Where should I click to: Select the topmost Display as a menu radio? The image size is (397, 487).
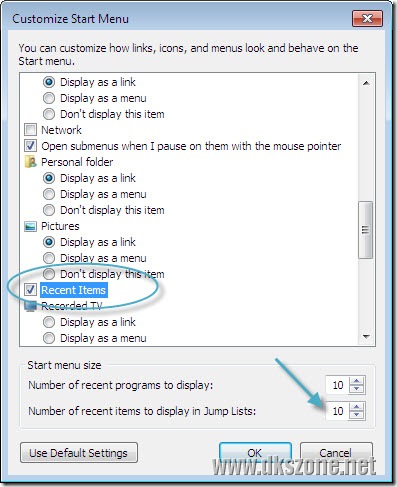point(49,98)
